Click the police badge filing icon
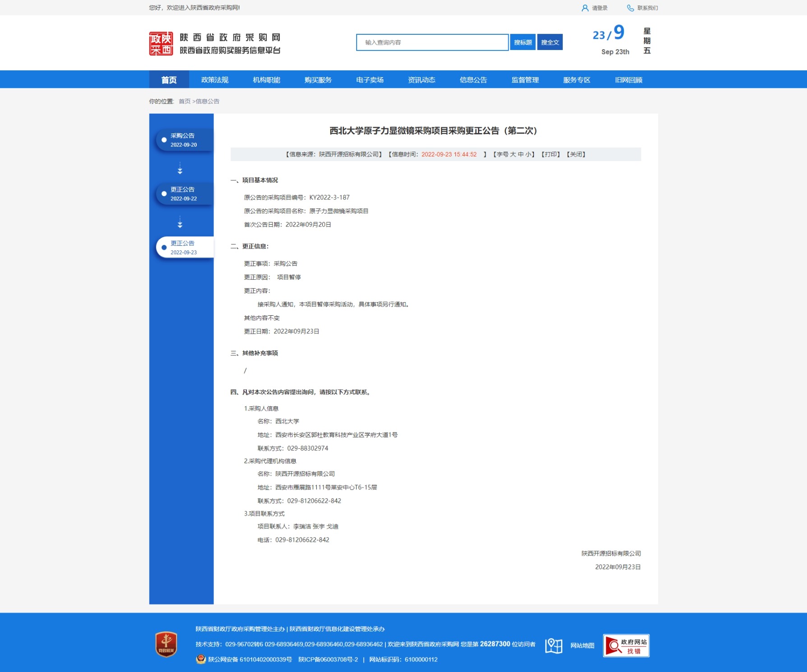 [201, 659]
